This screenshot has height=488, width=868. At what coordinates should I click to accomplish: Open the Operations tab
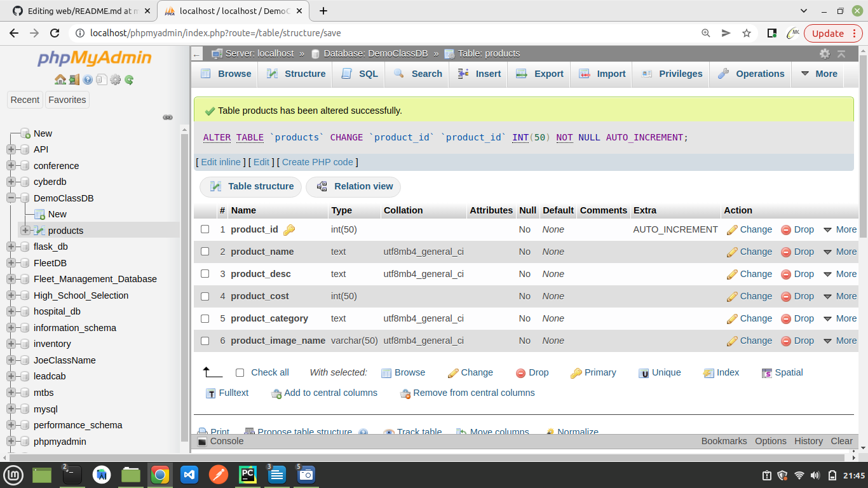751,74
